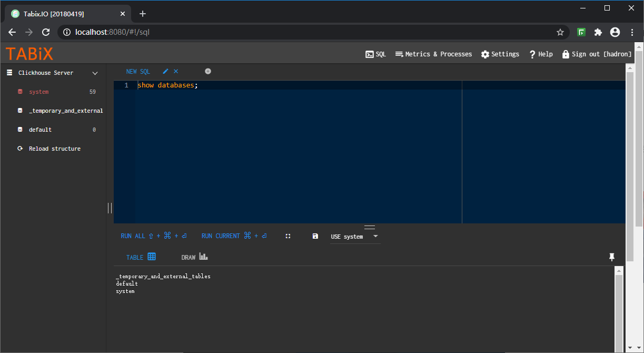
Task: Click the fullscreen editor icon
Action: point(288,236)
